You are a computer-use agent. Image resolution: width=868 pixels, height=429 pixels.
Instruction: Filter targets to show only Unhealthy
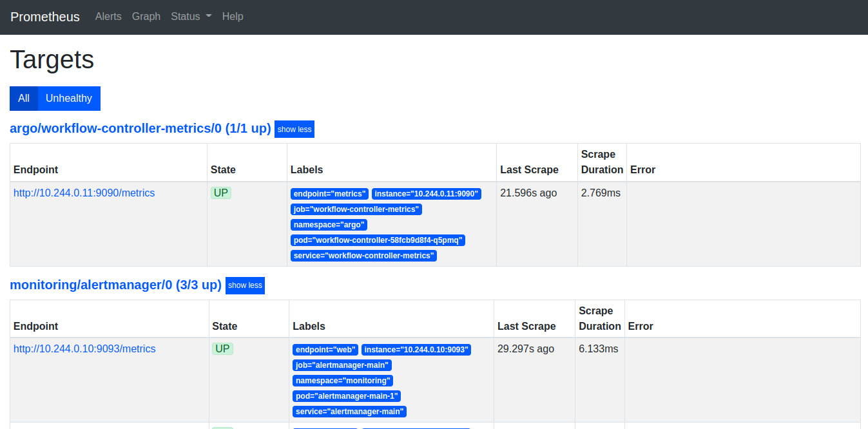click(68, 98)
